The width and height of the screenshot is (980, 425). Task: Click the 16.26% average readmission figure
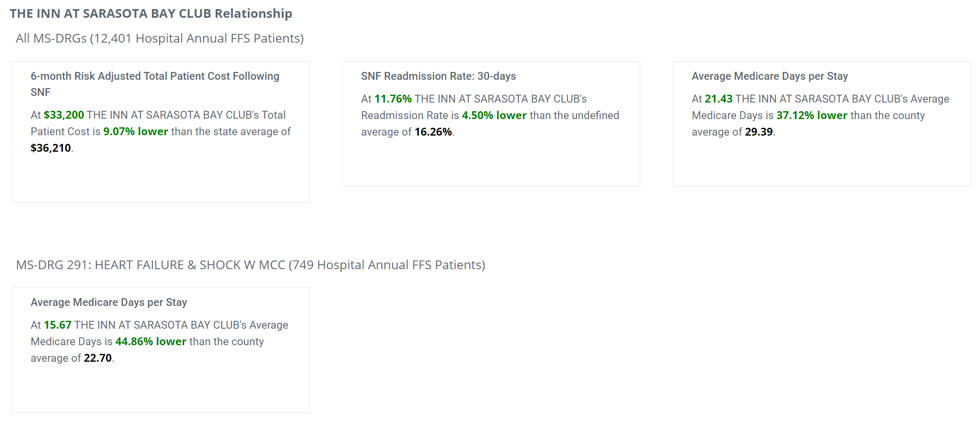tap(433, 132)
